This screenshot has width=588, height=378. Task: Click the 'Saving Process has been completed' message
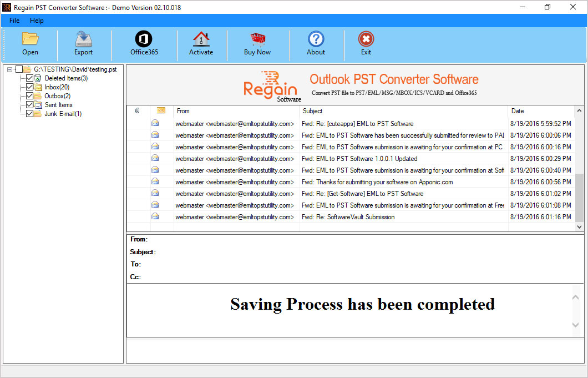pyautogui.click(x=363, y=304)
